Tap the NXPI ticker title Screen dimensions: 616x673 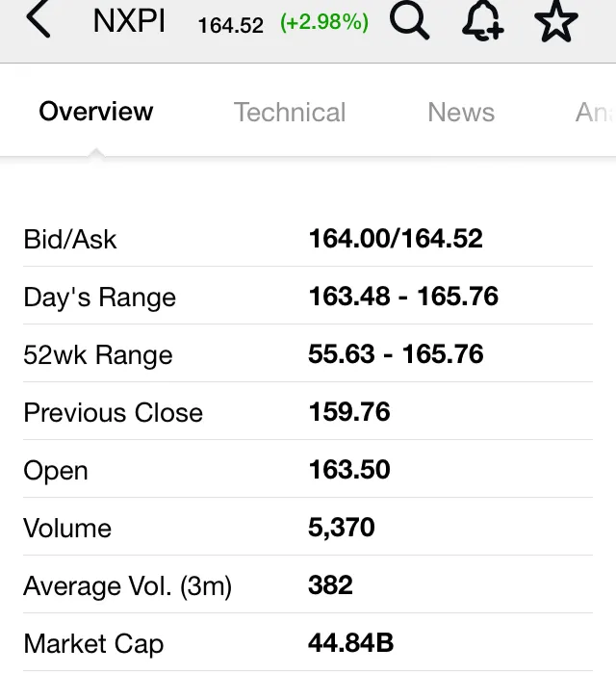(x=129, y=21)
